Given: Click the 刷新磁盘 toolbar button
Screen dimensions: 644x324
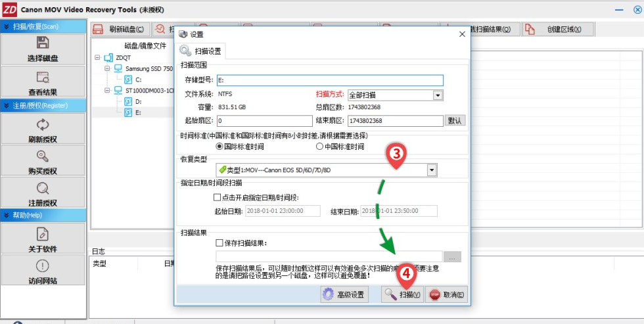Looking at the screenshot, I should (x=119, y=29).
